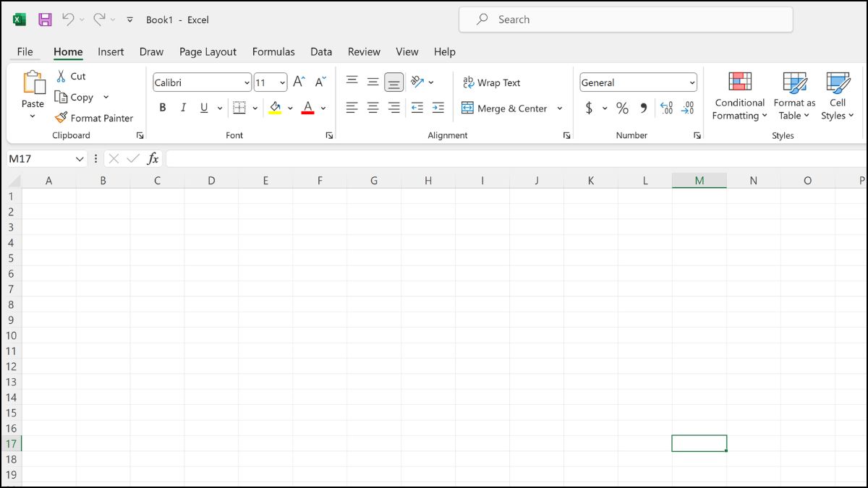Image resolution: width=868 pixels, height=488 pixels.
Task: Apply center text alignment
Action: [373, 108]
